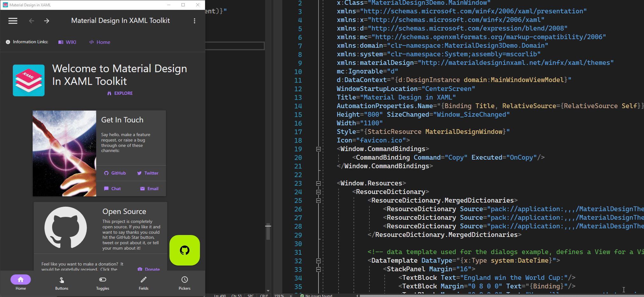Switch to the Toggles tab
644x297 pixels.
(x=103, y=283)
